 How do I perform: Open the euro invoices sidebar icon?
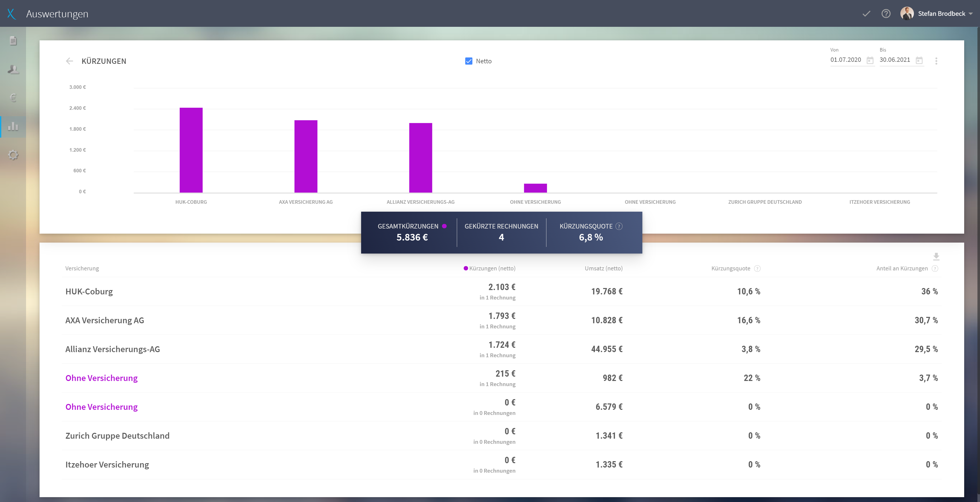tap(13, 98)
